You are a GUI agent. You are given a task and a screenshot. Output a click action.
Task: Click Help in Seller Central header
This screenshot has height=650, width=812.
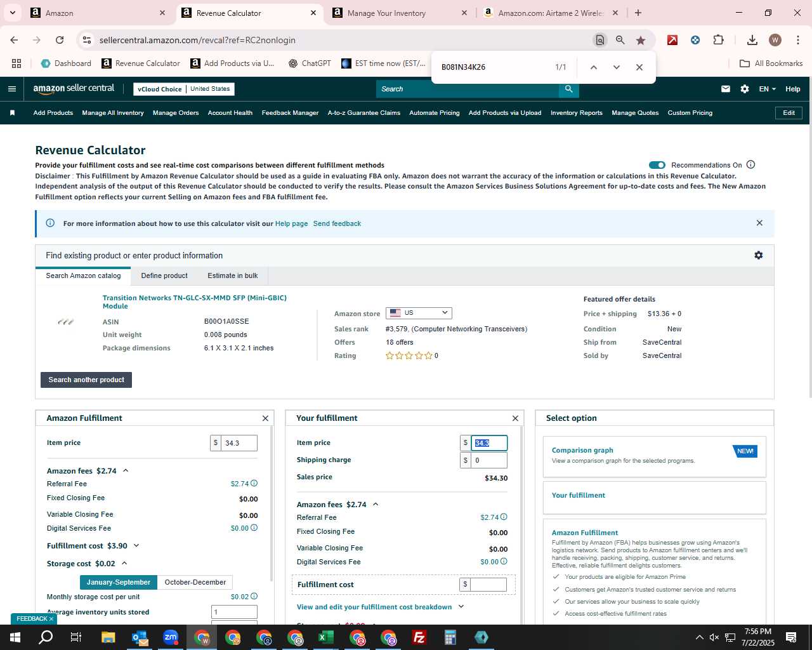click(793, 89)
